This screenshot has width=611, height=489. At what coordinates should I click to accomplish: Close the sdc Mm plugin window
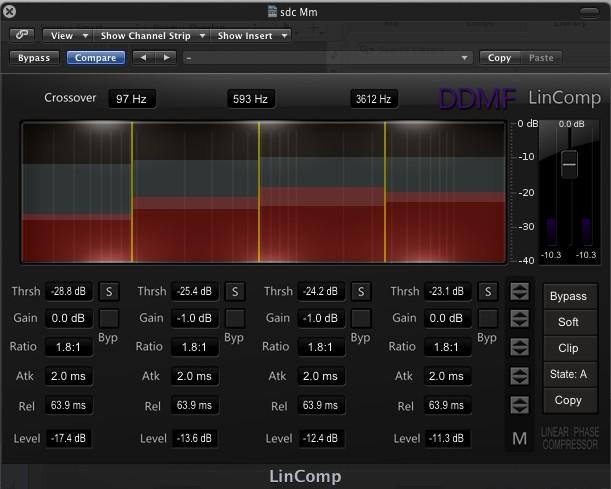[x=9, y=12]
